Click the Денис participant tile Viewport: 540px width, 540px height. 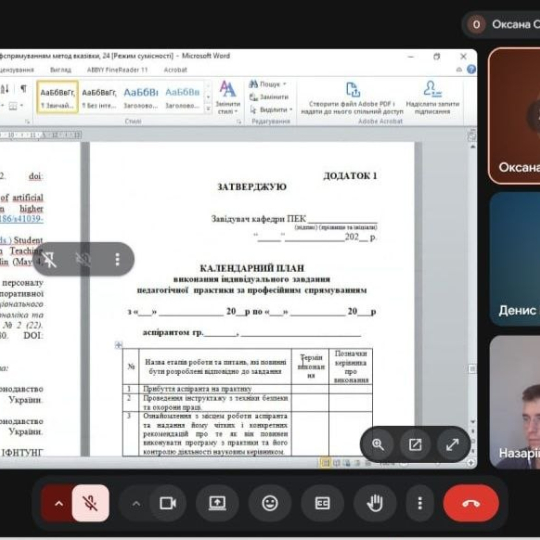click(515, 259)
